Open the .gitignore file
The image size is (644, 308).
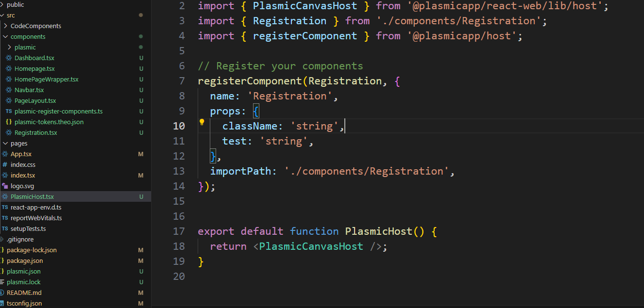coord(20,240)
